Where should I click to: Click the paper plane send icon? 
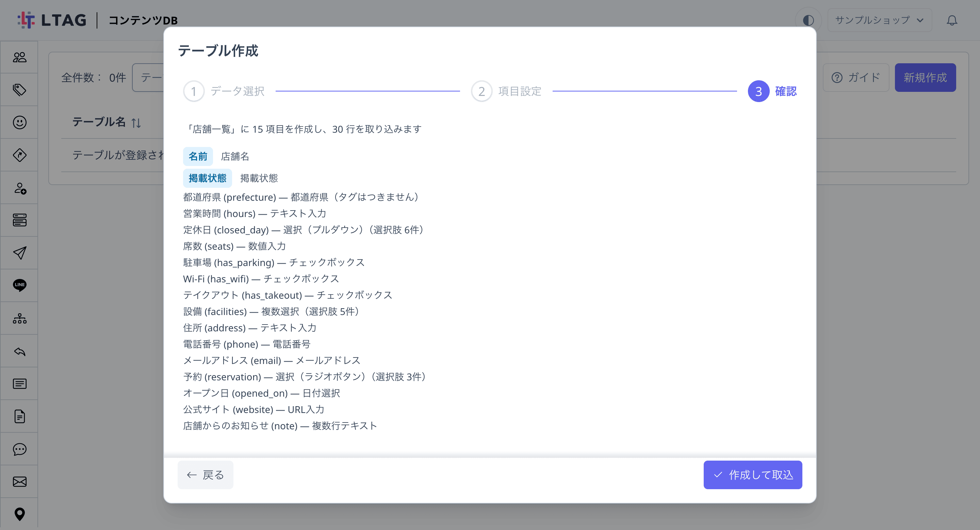click(19, 253)
